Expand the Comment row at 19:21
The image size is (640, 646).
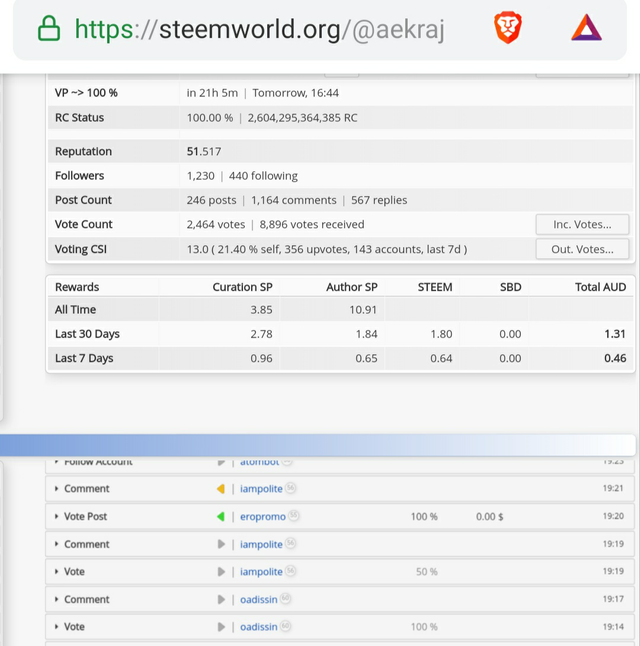(x=340, y=489)
